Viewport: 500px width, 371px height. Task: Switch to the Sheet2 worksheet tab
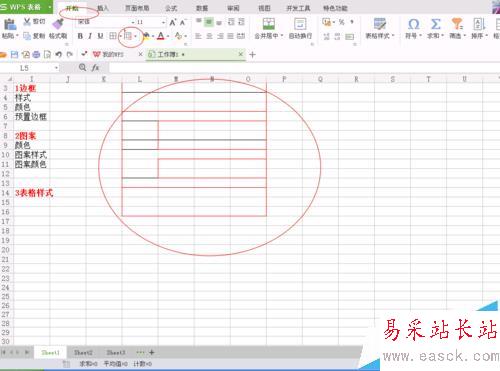pyautogui.click(x=83, y=352)
